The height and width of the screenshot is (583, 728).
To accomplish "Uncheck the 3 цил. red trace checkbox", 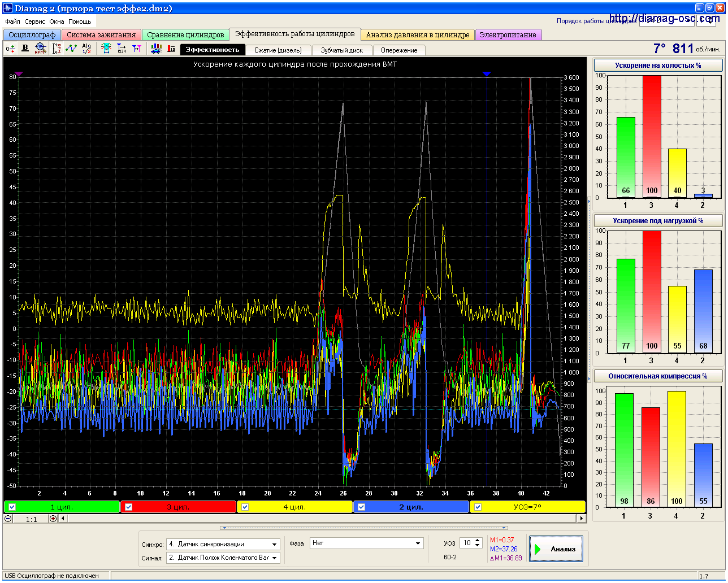I will (x=128, y=507).
